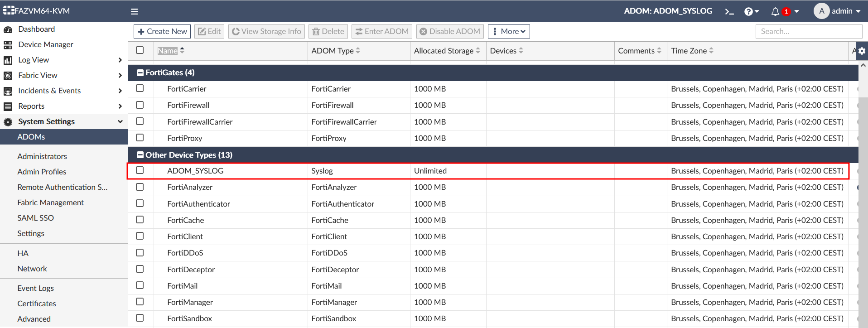Click the notification bell icon
The width and height of the screenshot is (868, 328).
pyautogui.click(x=775, y=11)
